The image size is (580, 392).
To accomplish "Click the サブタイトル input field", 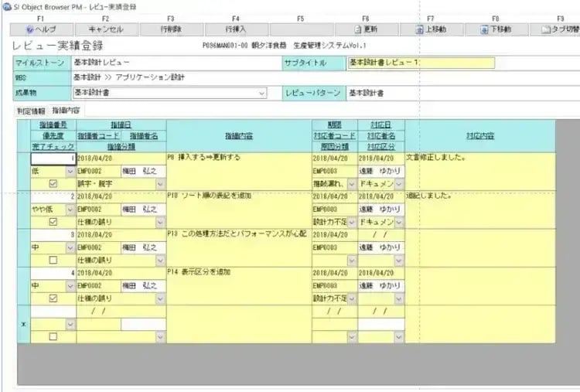I will tap(421, 63).
